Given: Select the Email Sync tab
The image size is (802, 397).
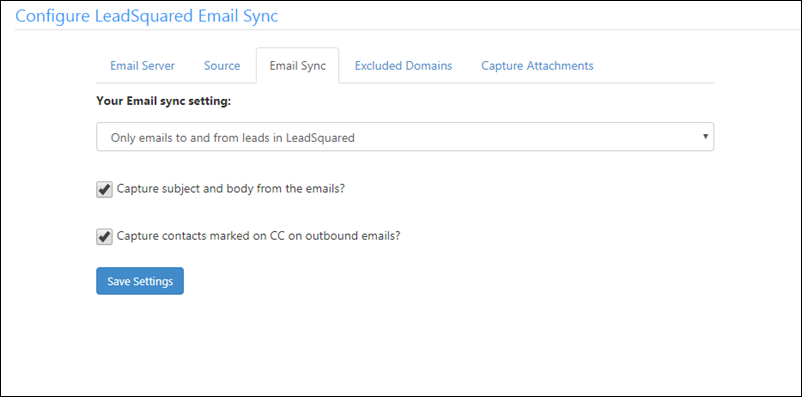Looking at the screenshot, I should (x=298, y=66).
